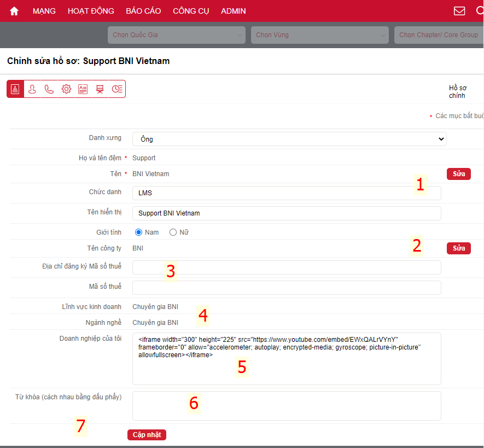Click the 'Support' value for Họ và tên đệm
484x448 pixels.
click(144, 158)
